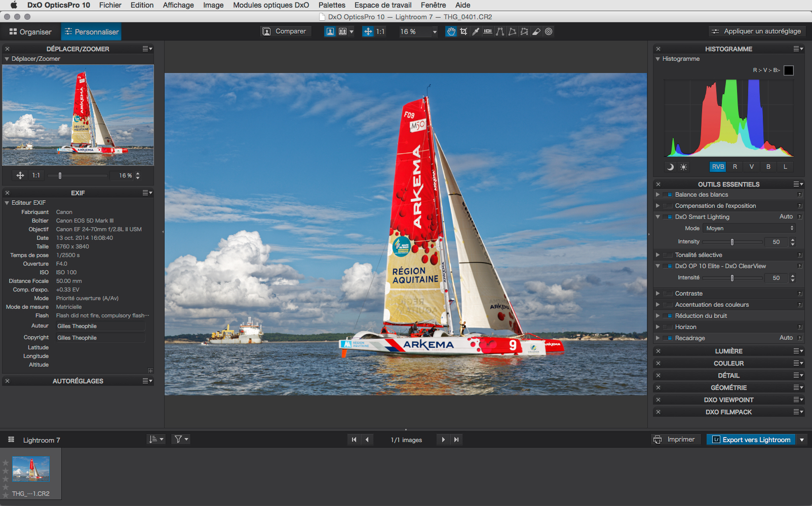812x506 pixels.
Task: Enable Tonalité sélective correction
Action: point(669,255)
